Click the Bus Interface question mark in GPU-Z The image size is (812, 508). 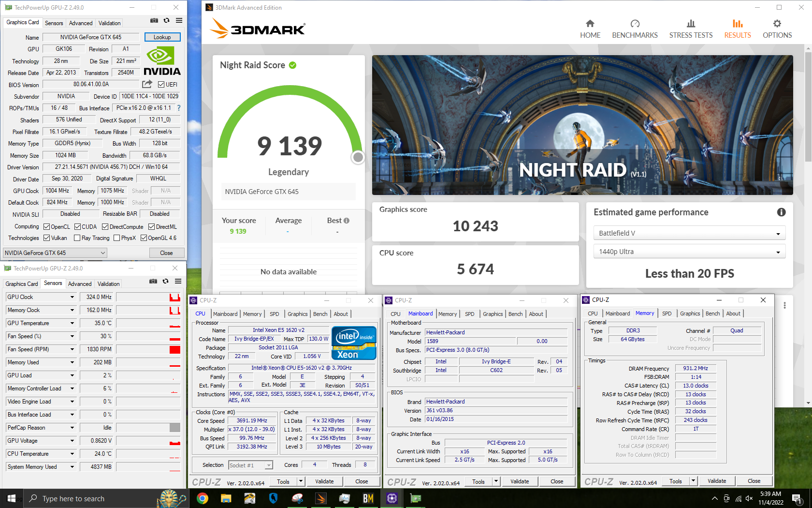coord(179,108)
